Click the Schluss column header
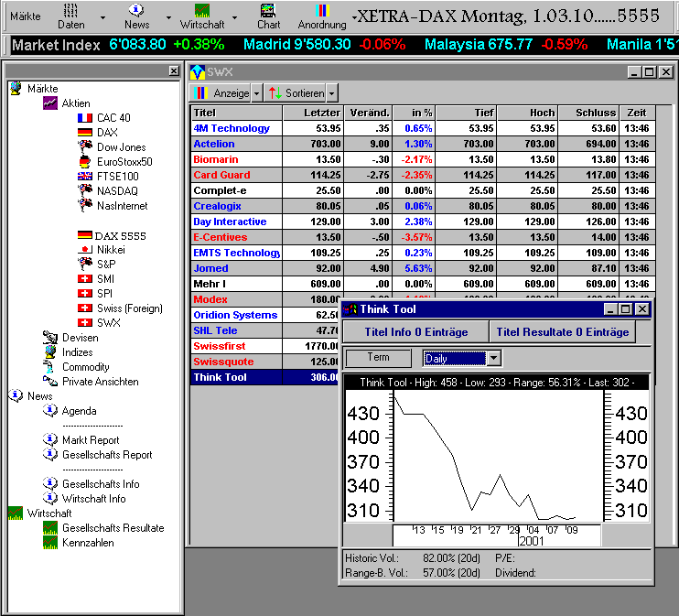Image resolution: width=679 pixels, height=616 pixels. tap(589, 113)
